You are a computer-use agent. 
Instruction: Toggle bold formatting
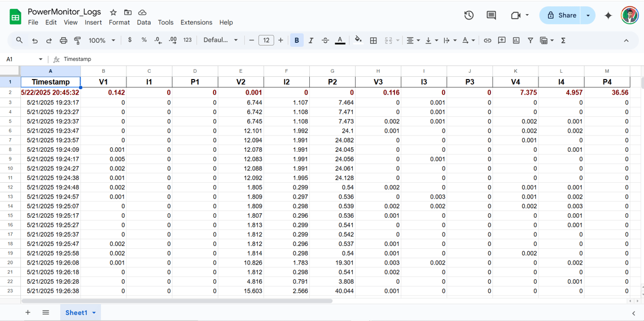click(x=296, y=40)
